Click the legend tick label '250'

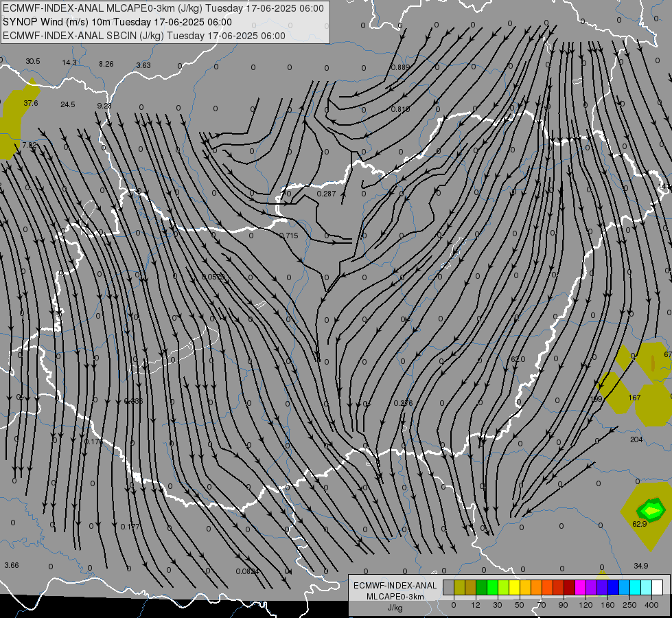[629, 605]
